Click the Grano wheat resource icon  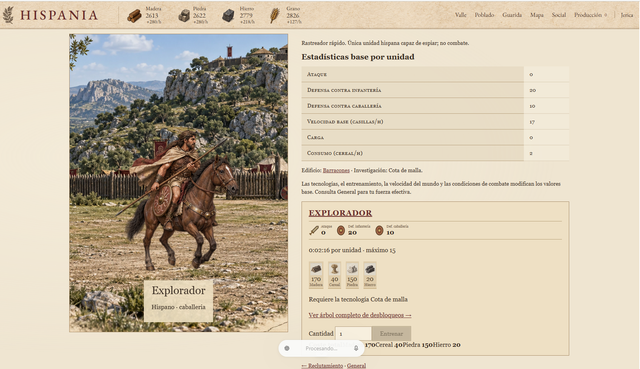[275, 16]
